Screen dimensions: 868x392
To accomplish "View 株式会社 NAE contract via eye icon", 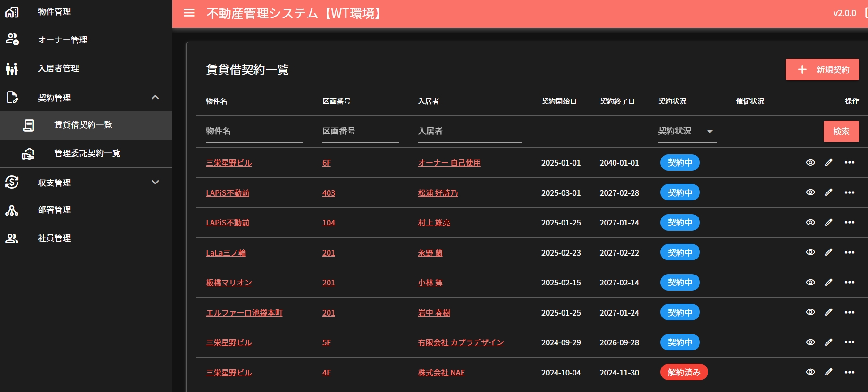I will coord(810,372).
